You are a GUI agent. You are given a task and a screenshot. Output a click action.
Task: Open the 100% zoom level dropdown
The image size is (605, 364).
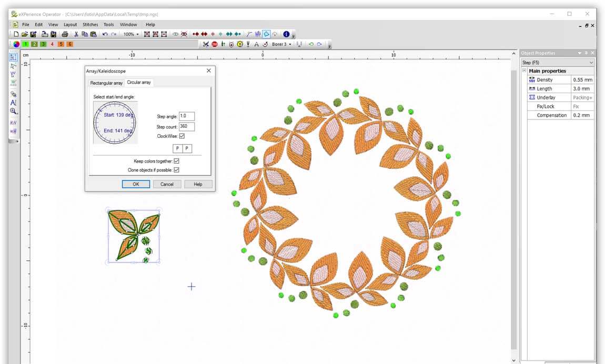click(x=136, y=34)
